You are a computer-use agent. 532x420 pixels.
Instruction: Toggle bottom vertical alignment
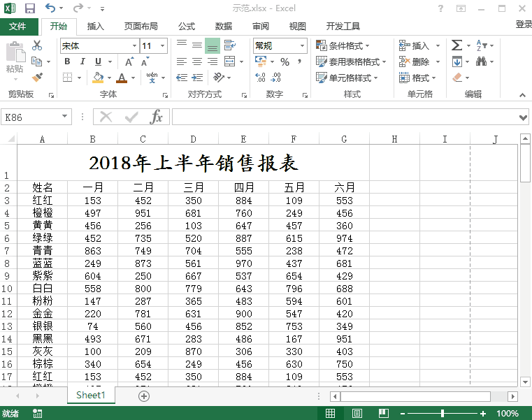tap(213, 45)
